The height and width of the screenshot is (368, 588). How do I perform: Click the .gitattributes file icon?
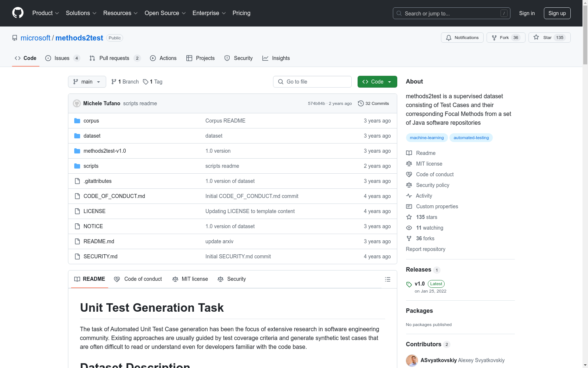pos(77,181)
